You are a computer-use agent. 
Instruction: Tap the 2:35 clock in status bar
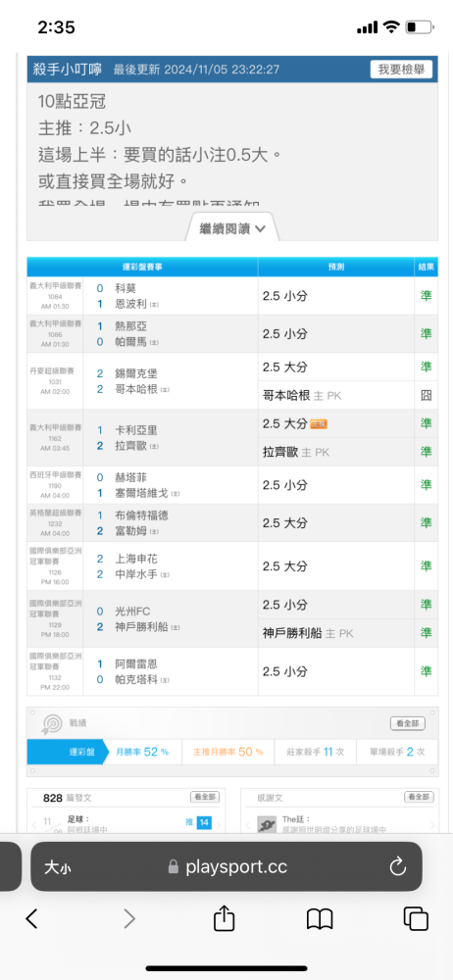tap(56, 26)
